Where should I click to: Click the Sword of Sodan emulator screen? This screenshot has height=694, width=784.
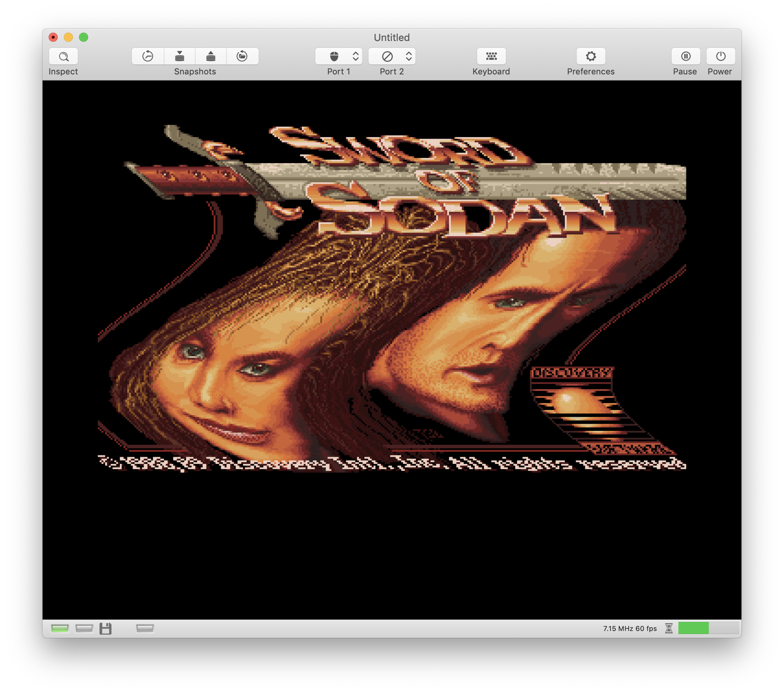(x=392, y=350)
